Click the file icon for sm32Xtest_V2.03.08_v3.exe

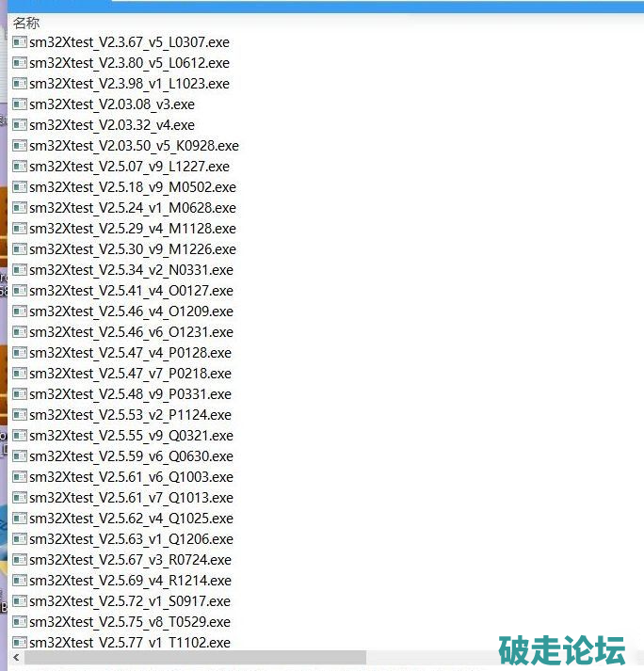click(x=19, y=104)
